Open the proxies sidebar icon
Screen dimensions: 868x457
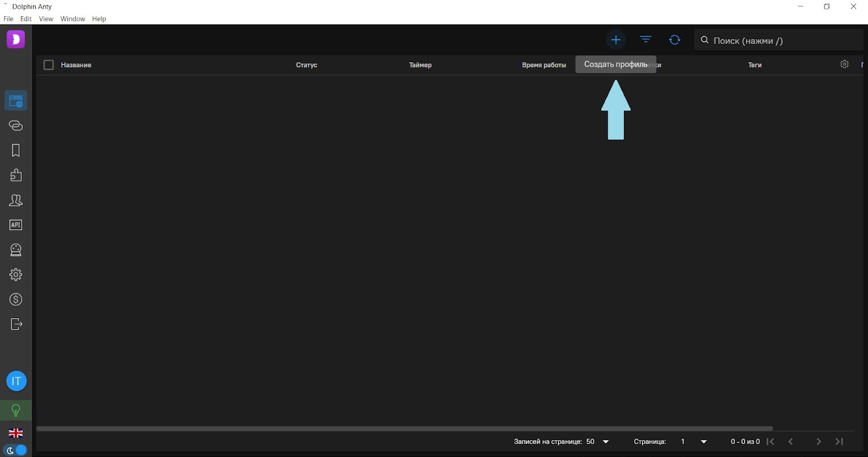click(x=16, y=126)
